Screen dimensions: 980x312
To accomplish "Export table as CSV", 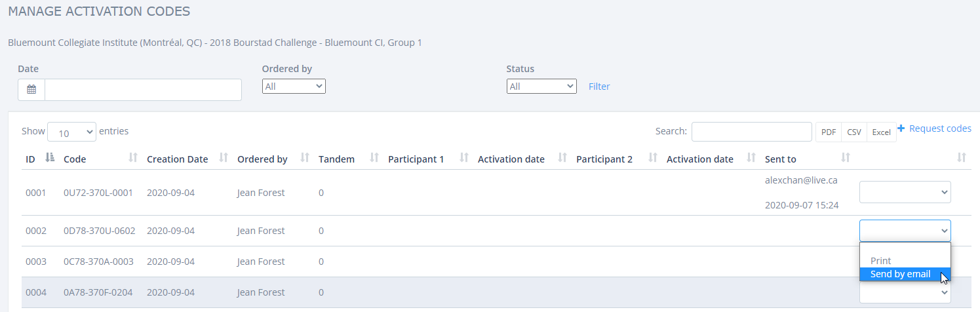I will point(854,132).
